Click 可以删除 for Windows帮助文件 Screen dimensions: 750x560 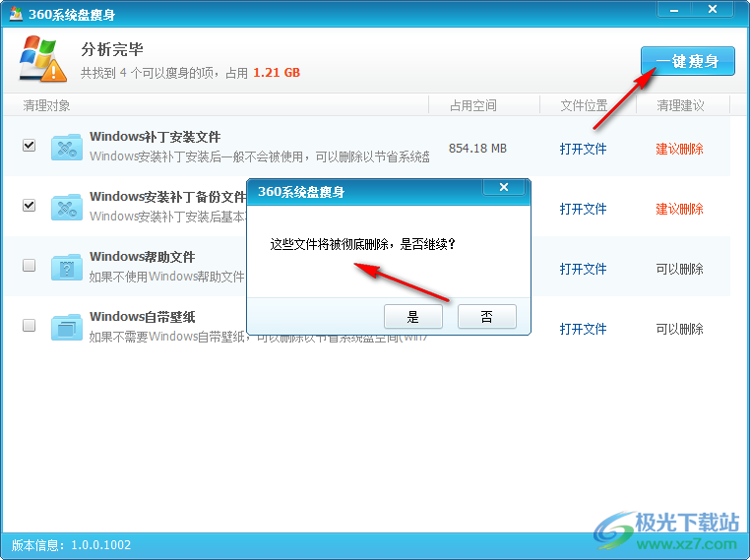[679, 270]
